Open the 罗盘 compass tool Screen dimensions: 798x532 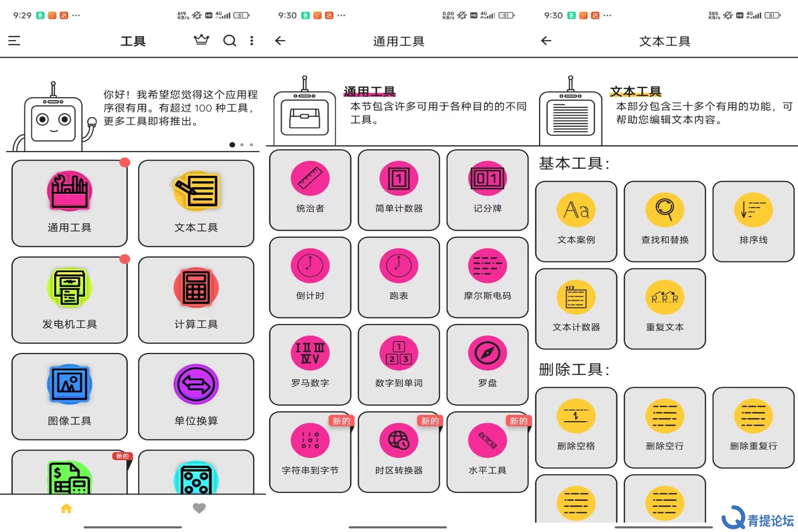click(488, 365)
